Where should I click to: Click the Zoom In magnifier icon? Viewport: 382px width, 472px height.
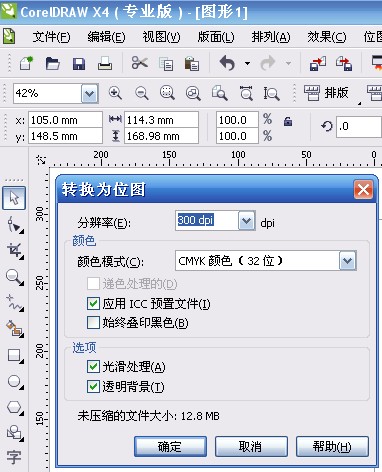pyautogui.click(x=115, y=93)
